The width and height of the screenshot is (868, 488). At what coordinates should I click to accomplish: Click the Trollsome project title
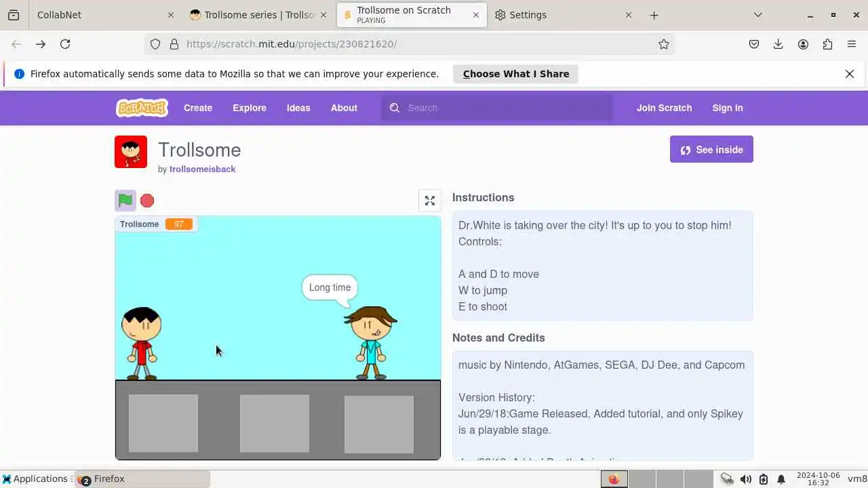[199, 150]
